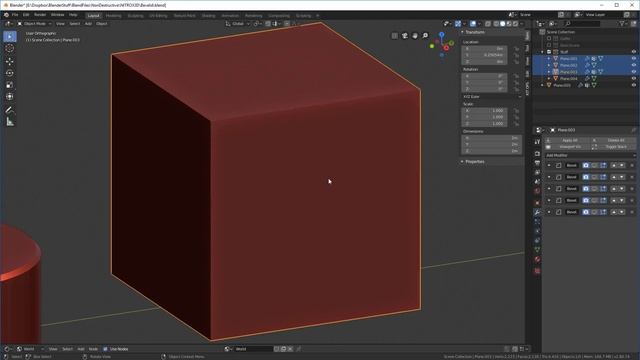
Task: Hide Plane.001 via its eye icon
Action: tap(633, 58)
